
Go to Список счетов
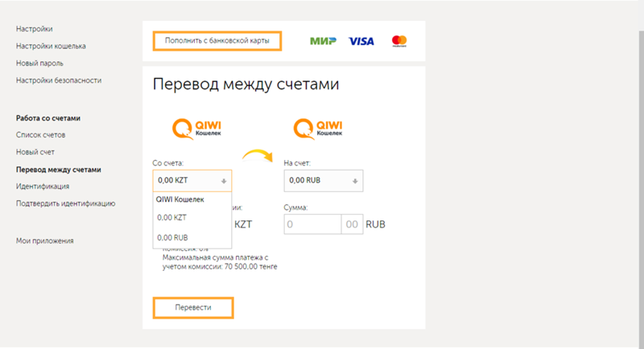coord(40,134)
